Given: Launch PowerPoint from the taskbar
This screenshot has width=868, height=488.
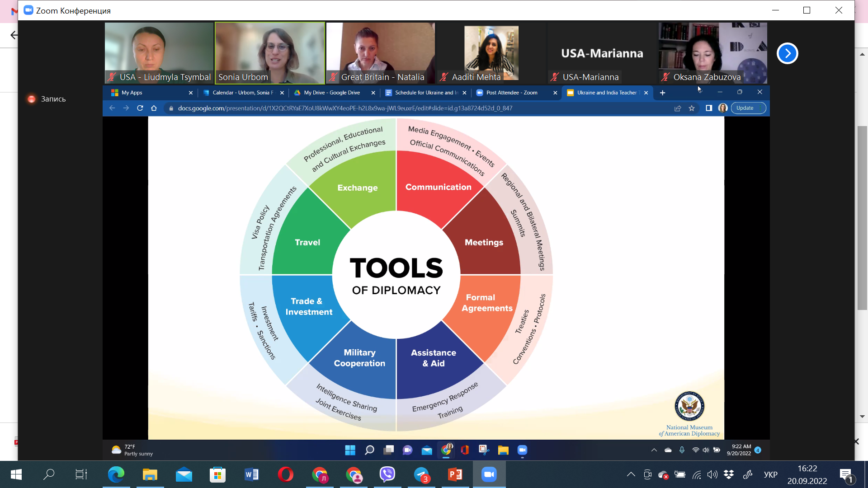Looking at the screenshot, I should (x=455, y=474).
